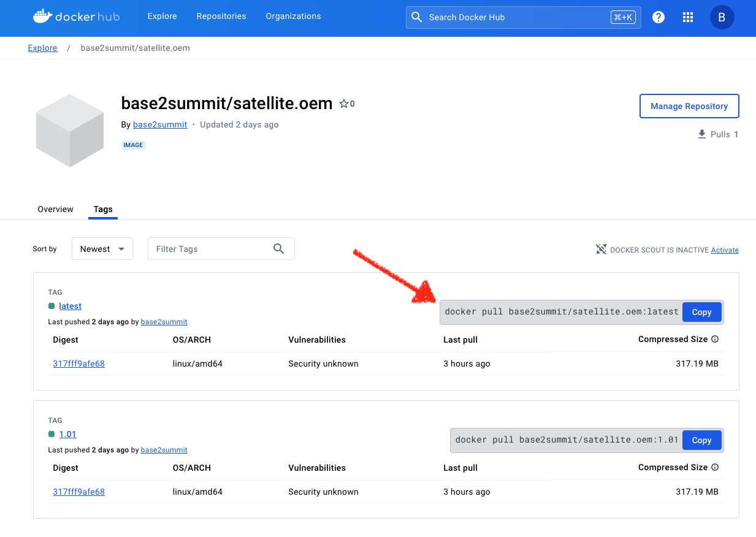Activate Docker Scout via the Activate link
The image size is (756, 537).
click(x=725, y=250)
